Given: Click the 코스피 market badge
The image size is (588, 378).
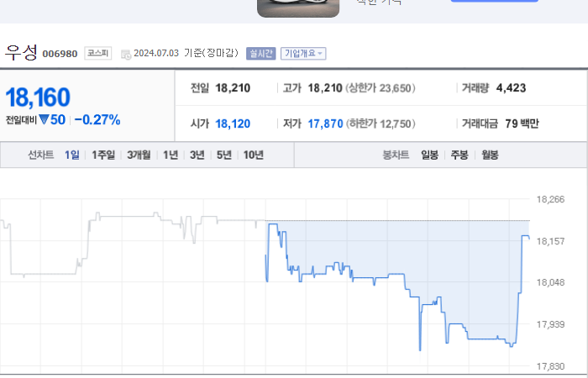Looking at the screenshot, I should [98, 53].
